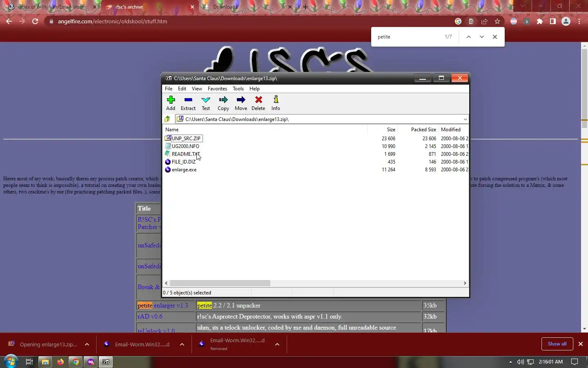
Task: Expand options for the removed Email-Worm download
Action: click(x=277, y=345)
